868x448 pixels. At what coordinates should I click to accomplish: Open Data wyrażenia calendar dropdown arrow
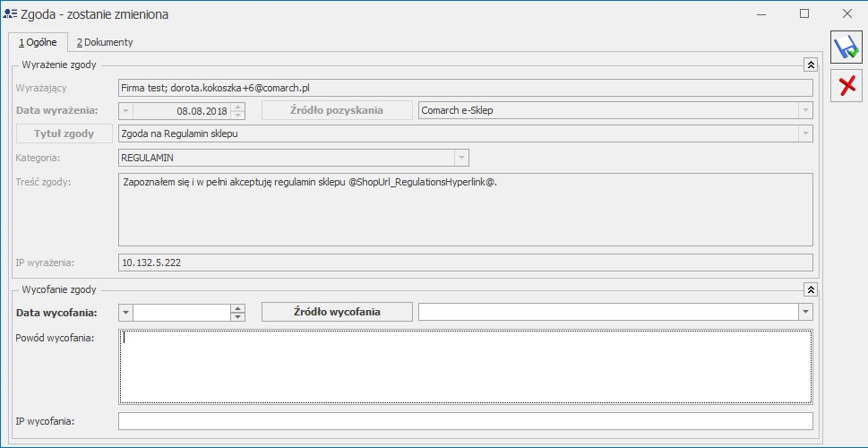coord(126,111)
